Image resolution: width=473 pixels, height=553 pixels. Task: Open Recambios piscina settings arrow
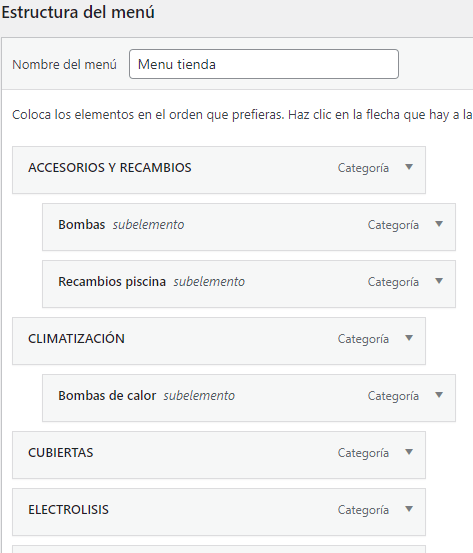439,281
